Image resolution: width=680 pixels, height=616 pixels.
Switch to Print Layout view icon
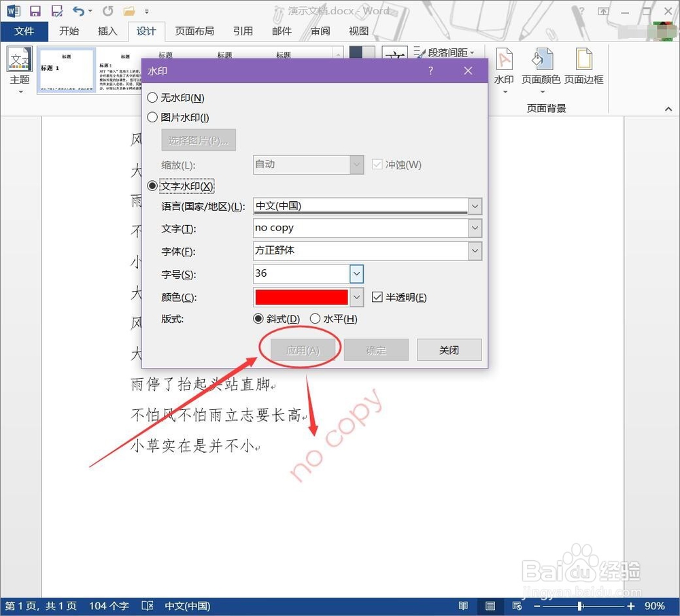coord(489,605)
